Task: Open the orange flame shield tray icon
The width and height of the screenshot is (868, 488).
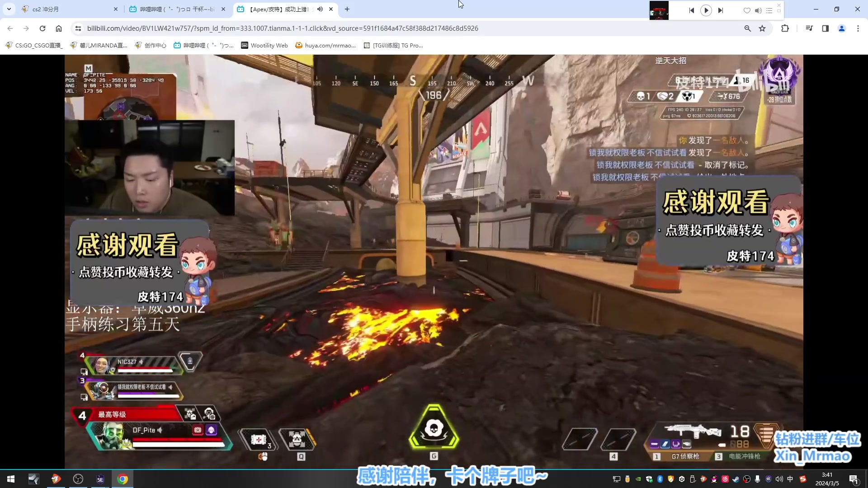Action: pyautogui.click(x=671, y=479)
